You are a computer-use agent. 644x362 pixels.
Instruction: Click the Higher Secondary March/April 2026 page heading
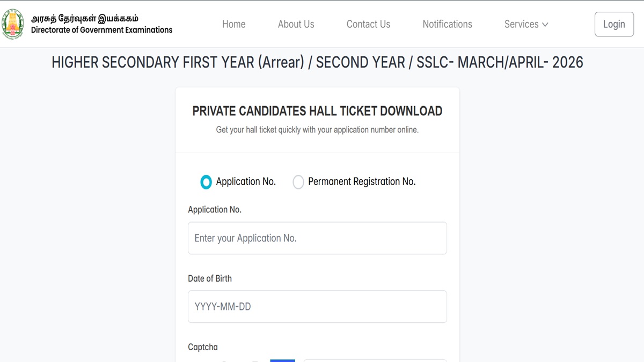317,62
